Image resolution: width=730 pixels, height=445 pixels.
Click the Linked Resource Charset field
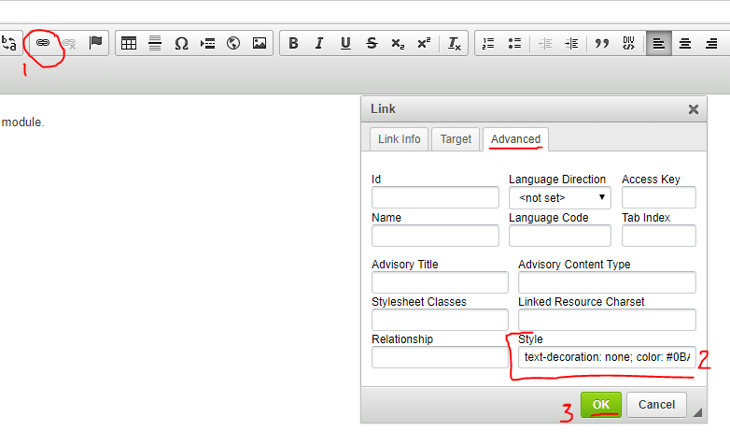coord(607,319)
